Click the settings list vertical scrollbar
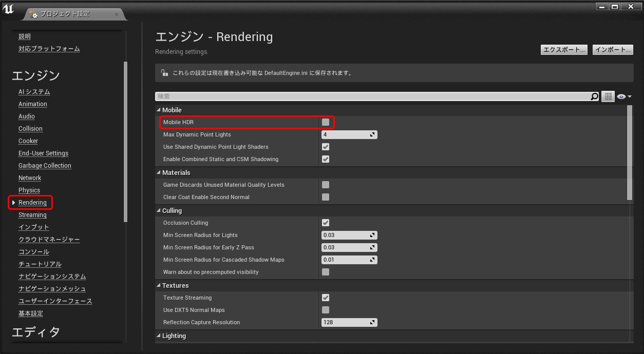 630,152
